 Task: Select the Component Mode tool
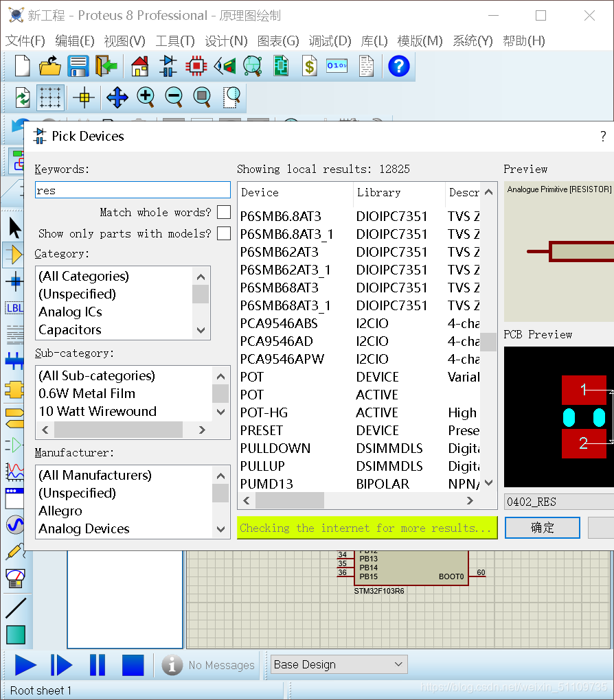pyautogui.click(x=14, y=255)
